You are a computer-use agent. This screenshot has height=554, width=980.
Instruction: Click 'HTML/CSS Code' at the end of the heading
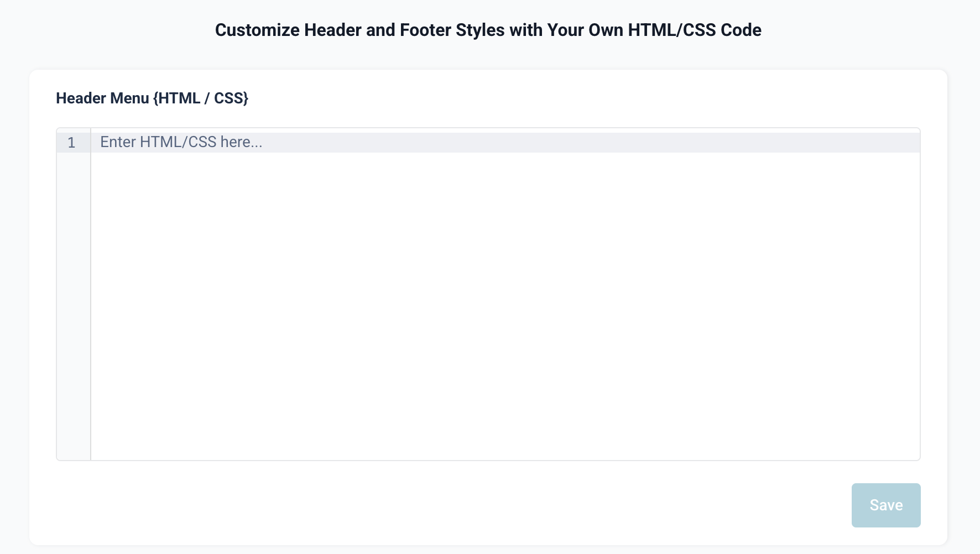694,30
